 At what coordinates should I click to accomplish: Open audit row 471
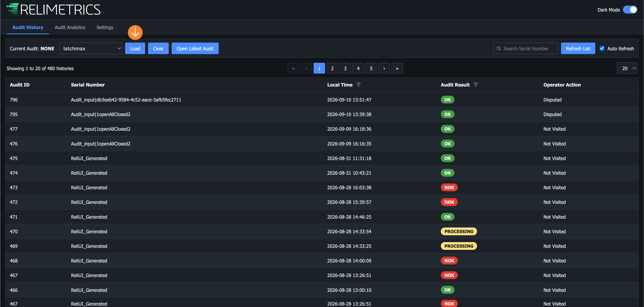pos(322,217)
